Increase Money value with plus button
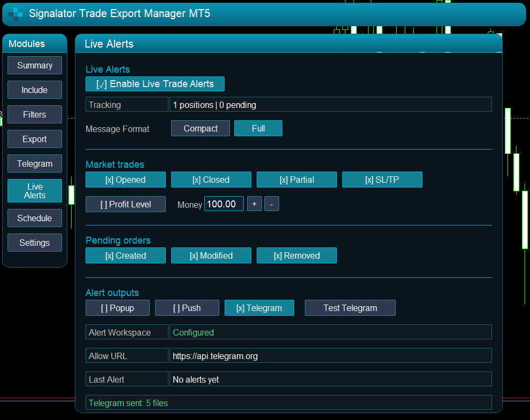 coord(255,204)
